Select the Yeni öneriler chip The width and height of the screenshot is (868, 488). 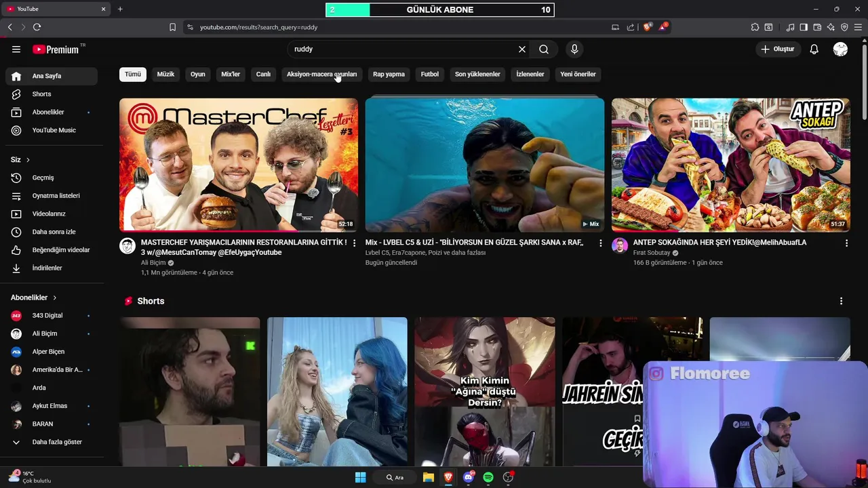578,75
